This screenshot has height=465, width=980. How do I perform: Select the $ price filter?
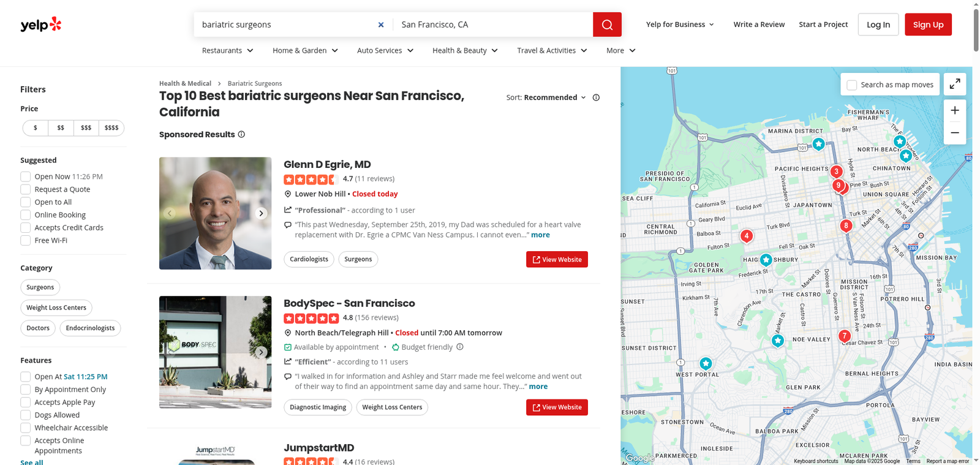coord(36,128)
